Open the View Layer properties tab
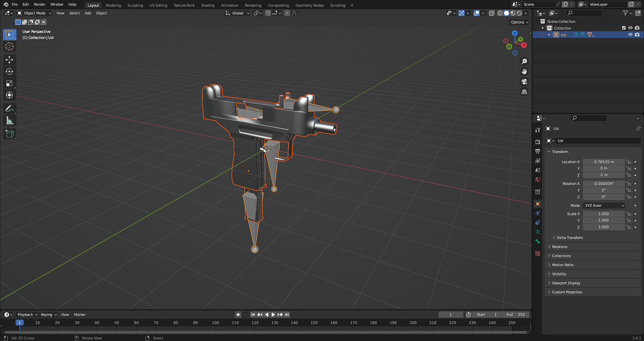Viewport: 644px width, 341px height. 538,161
